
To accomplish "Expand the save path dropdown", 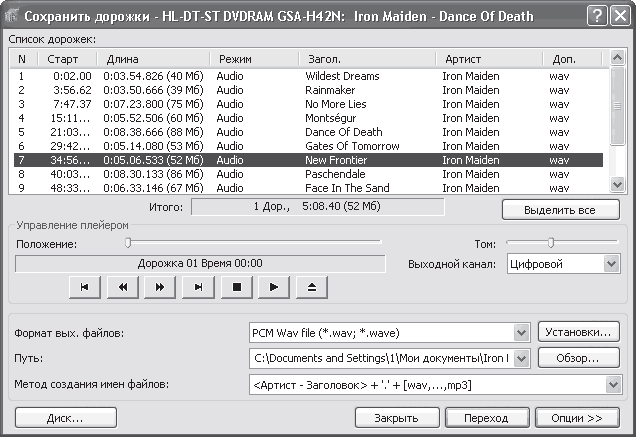I will coord(520,358).
